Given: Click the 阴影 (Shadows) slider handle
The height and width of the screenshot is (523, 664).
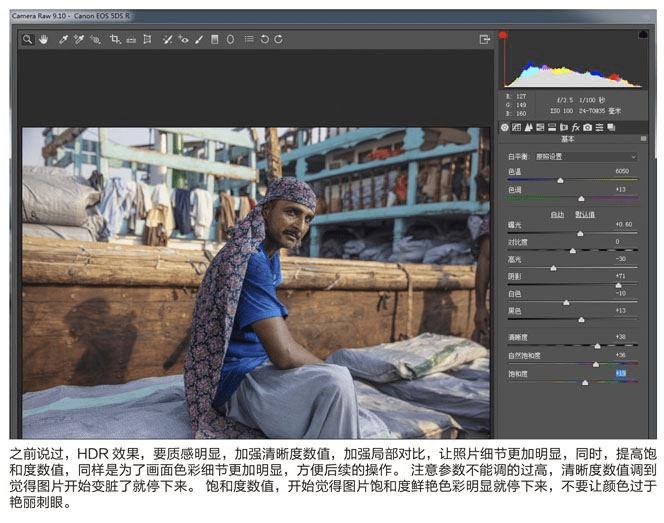Looking at the screenshot, I should [617, 285].
